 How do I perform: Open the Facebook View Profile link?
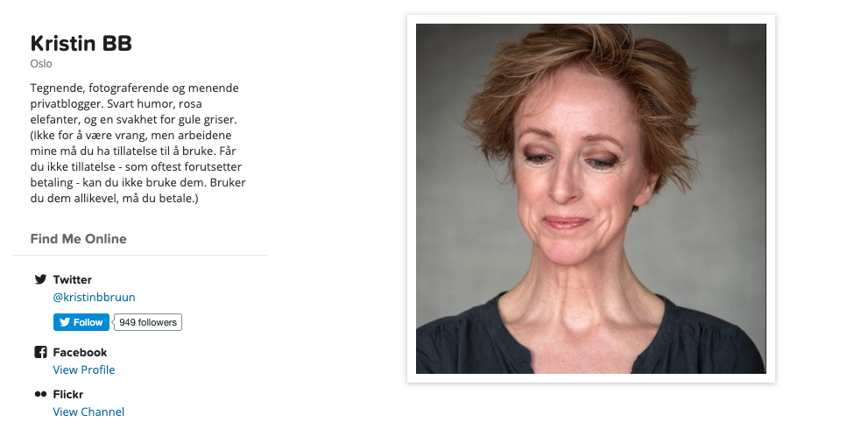click(83, 369)
